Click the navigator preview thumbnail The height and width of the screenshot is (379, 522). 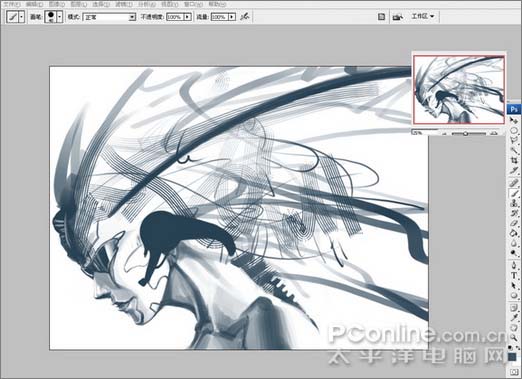tap(459, 90)
